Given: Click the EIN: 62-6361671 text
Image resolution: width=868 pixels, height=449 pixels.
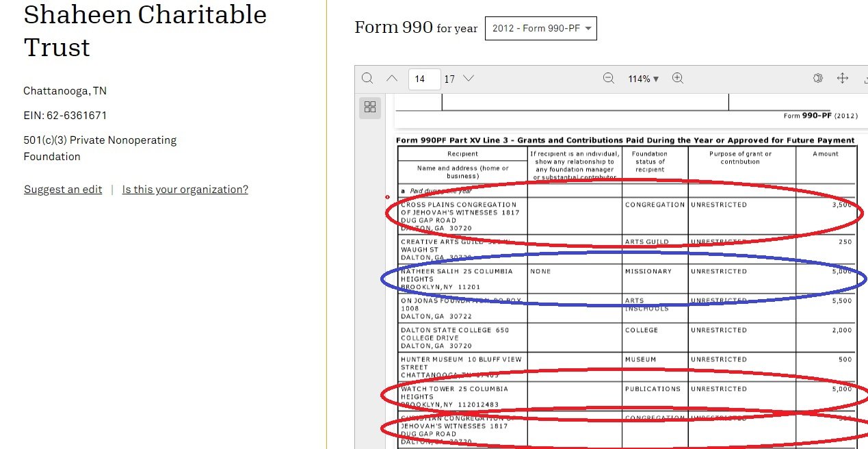Looking at the screenshot, I should [65, 116].
